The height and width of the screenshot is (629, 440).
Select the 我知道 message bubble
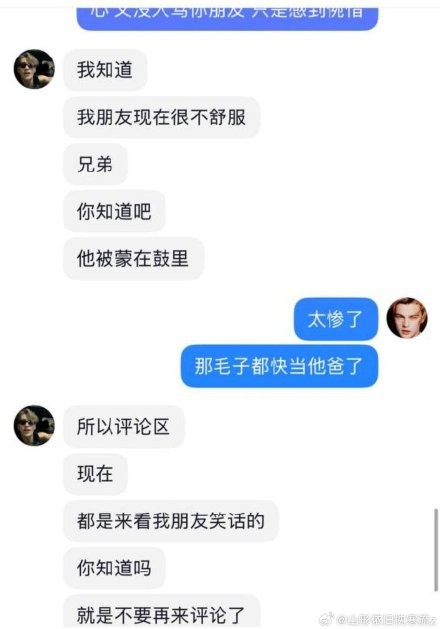tap(105, 70)
